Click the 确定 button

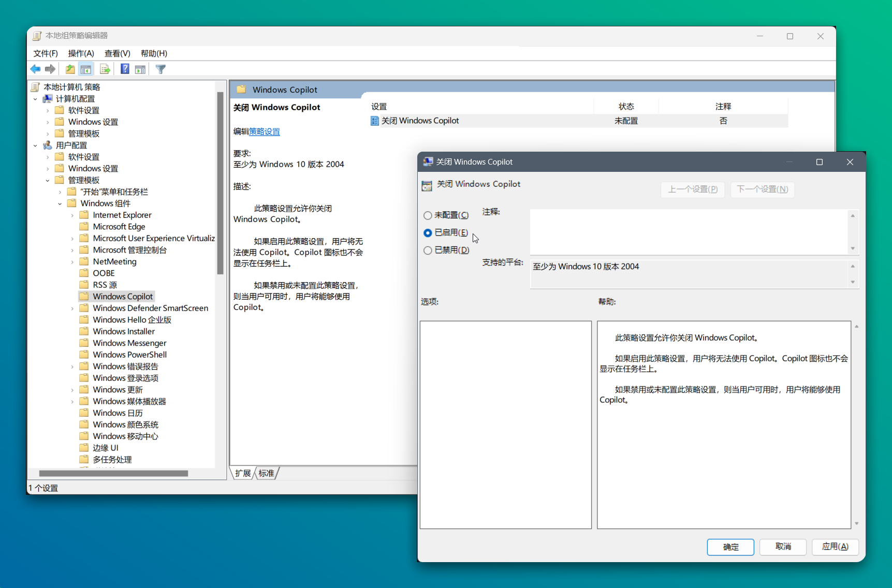[x=730, y=547]
